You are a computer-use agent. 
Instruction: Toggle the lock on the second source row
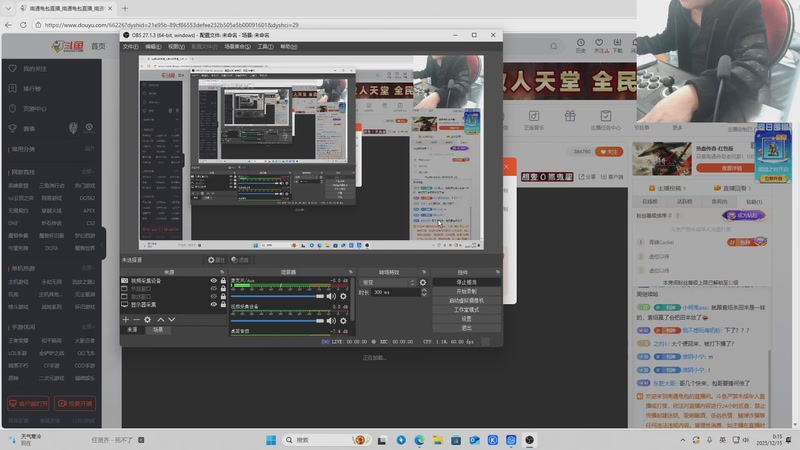point(223,289)
